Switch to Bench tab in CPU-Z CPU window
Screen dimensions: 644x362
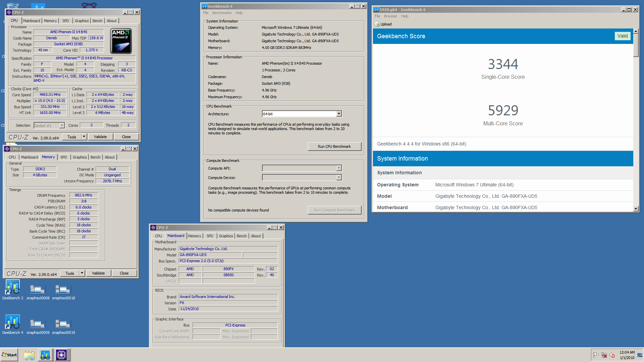pyautogui.click(x=97, y=21)
